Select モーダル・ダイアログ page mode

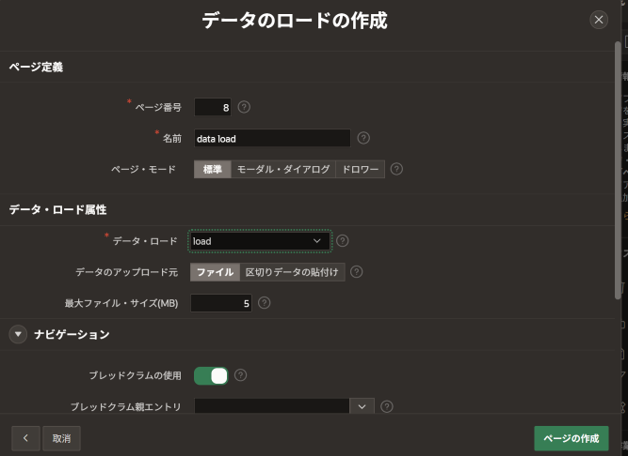coord(283,169)
